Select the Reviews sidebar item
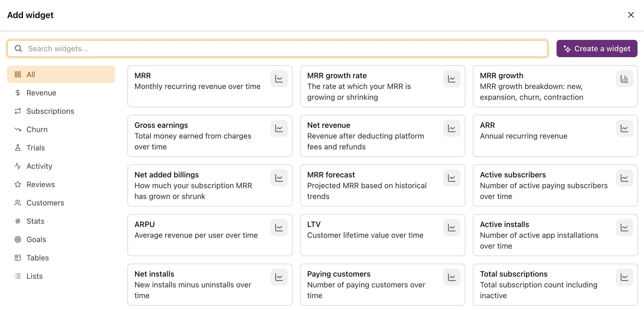The height and width of the screenshot is (310, 644). pyautogui.click(x=40, y=184)
